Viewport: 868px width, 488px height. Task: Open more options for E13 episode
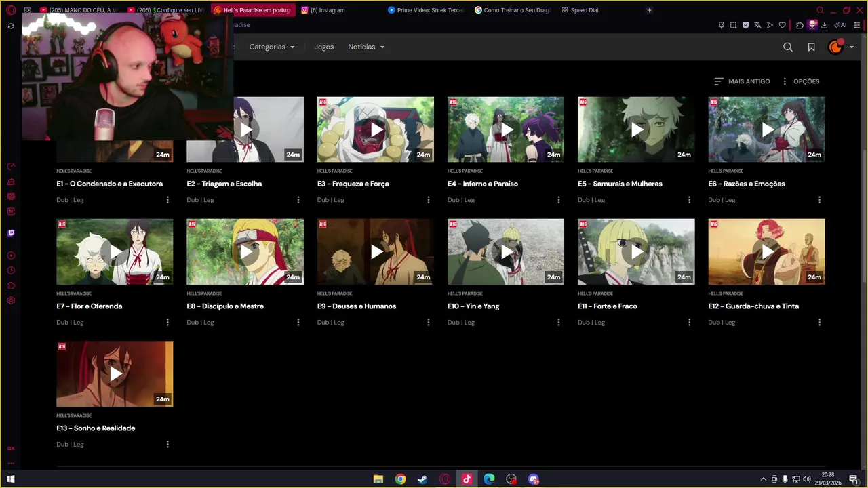[167, 445]
